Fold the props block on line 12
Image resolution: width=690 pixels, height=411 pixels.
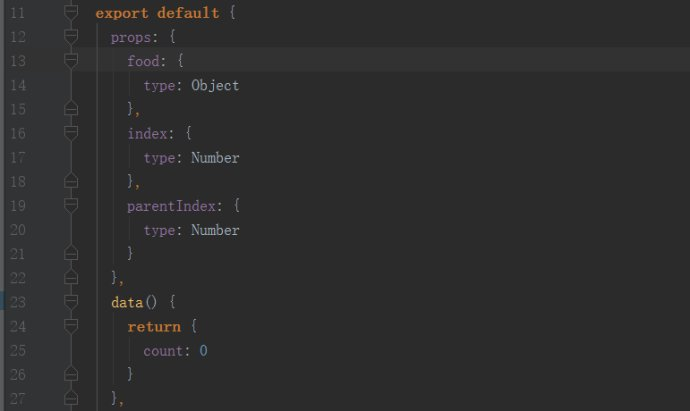(x=70, y=37)
